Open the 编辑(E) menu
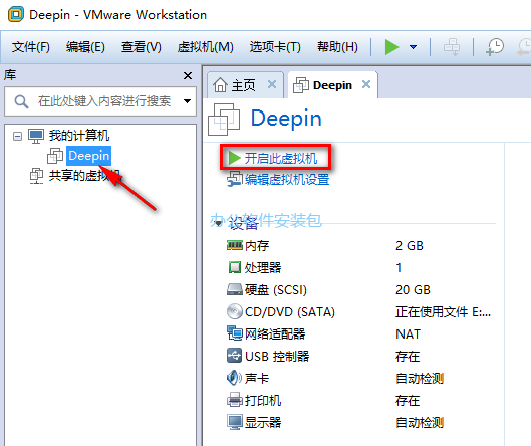The width and height of the screenshot is (531, 446). coord(85,47)
